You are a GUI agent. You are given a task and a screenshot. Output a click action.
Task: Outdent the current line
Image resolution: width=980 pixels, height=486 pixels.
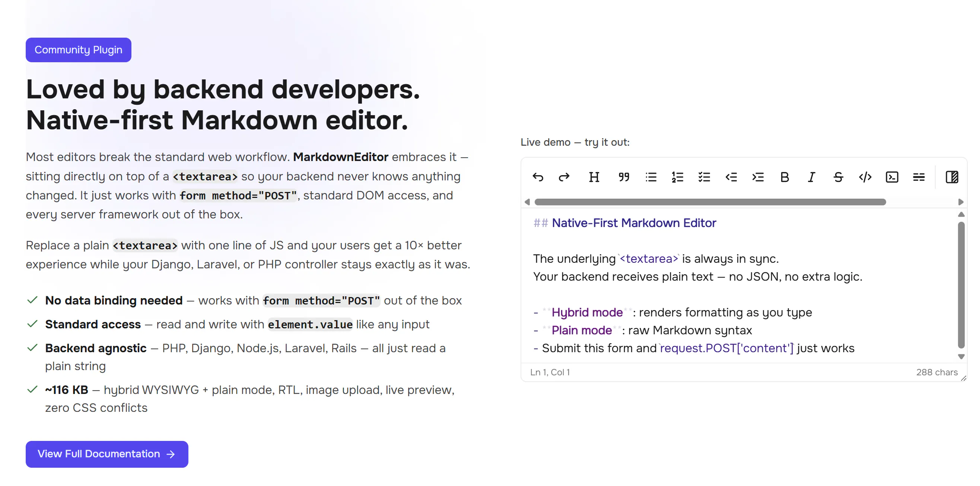[x=731, y=177]
